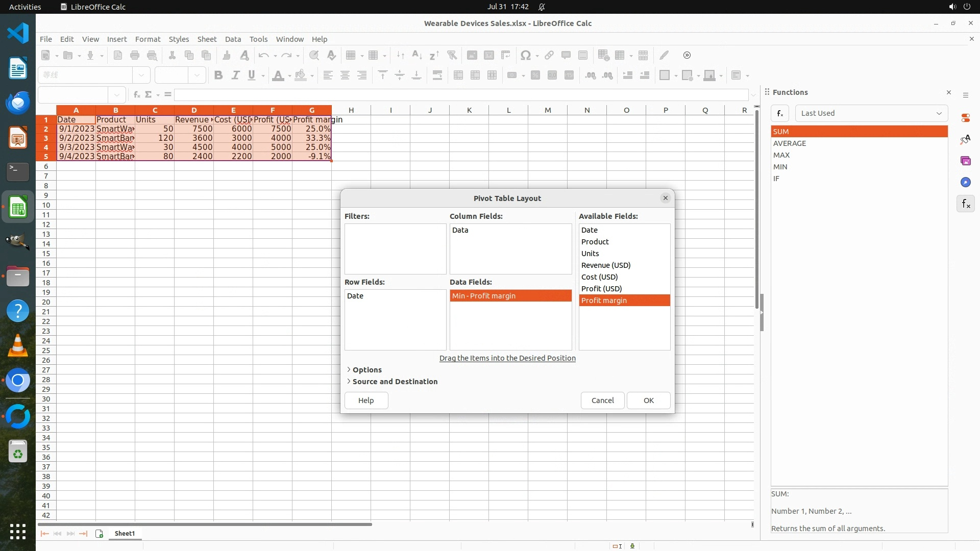Screen dimensions: 980x551
Task: Click the Add New Sheet icon
Action: coord(100,534)
